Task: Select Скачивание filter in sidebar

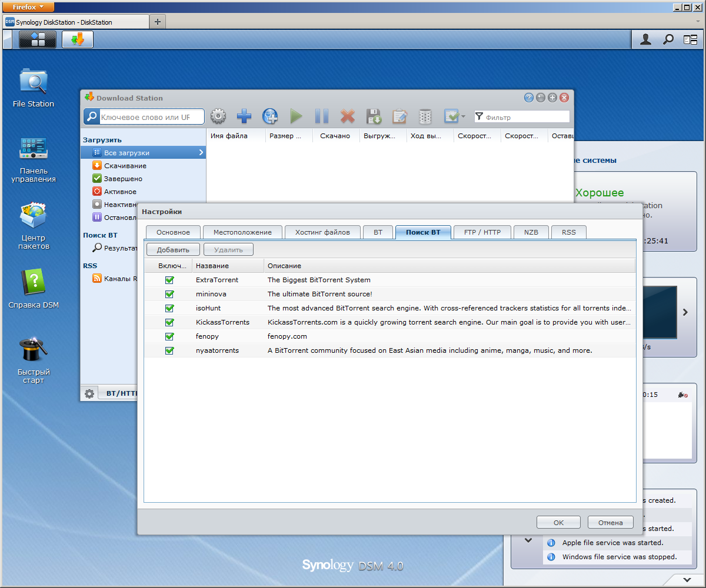Action: (x=143, y=166)
